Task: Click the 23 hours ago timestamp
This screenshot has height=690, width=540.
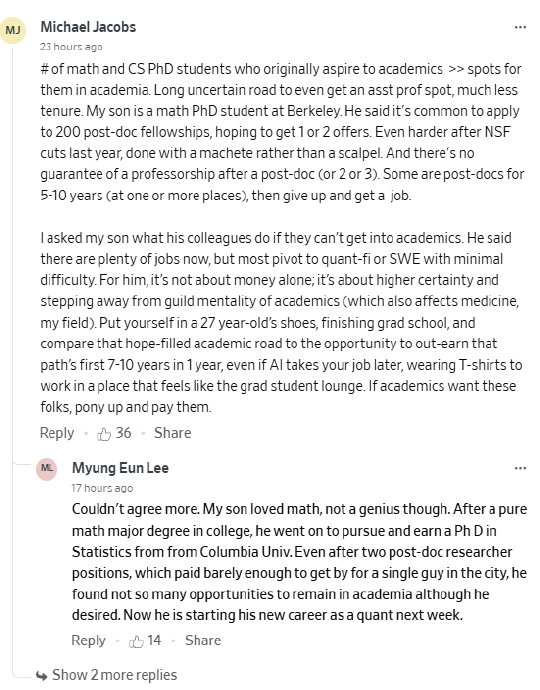Action: click(x=71, y=47)
